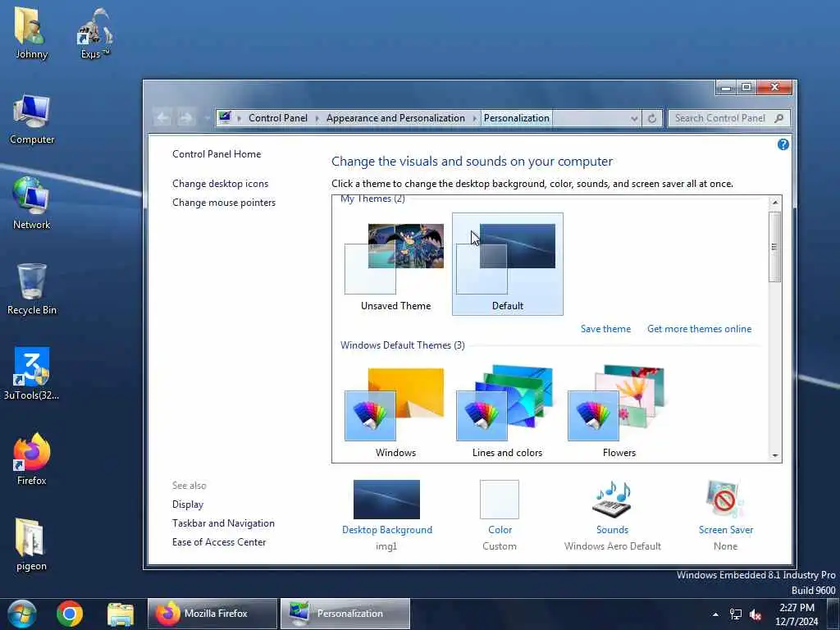Image resolution: width=840 pixels, height=630 pixels.
Task: Expand arrow after Control Panel breadcrumb
Action: [x=317, y=118]
